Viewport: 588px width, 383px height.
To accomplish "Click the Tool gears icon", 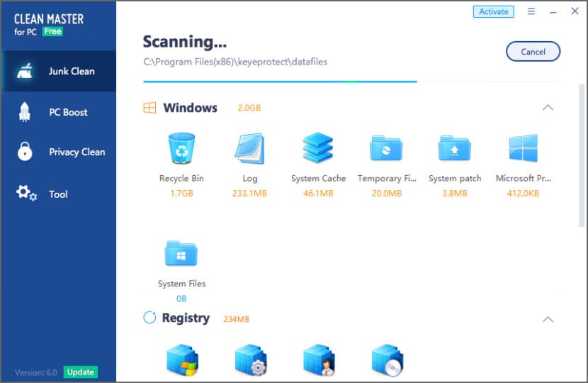I will pyautogui.click(x=26, y=193).
